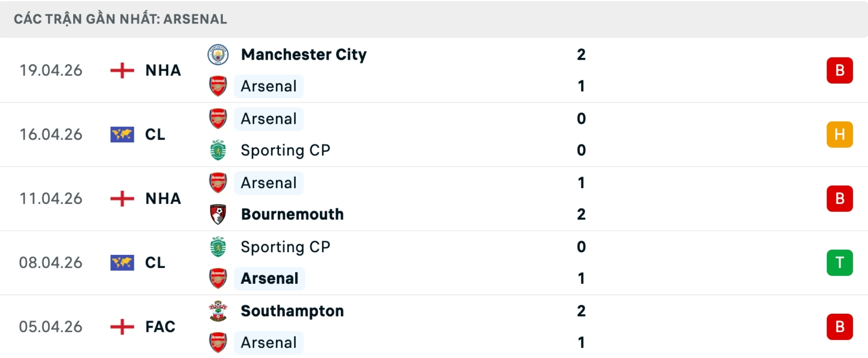Click the Bournemouth club crest icon
Viewport: 868px width, 358px height.
coord(218,214)
